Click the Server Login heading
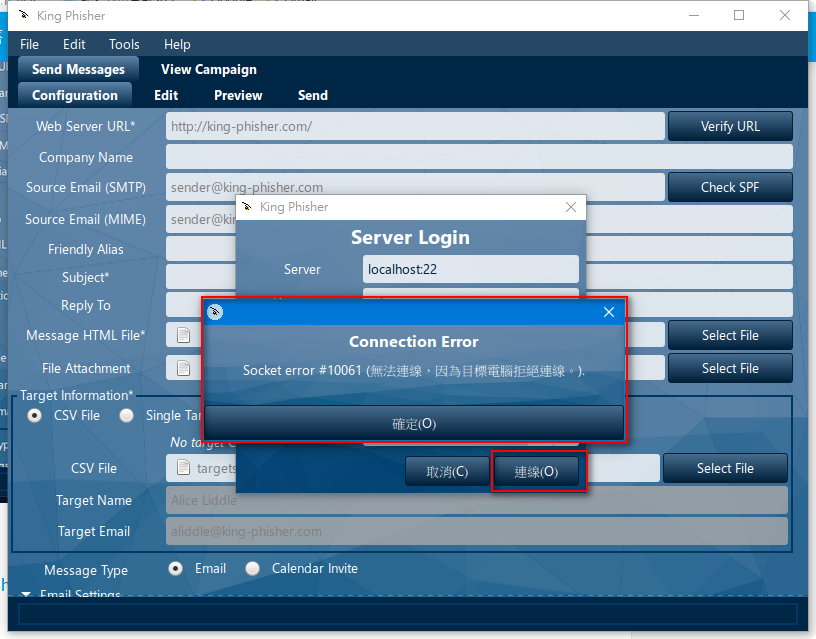This screenshot has height=639, width=816. 411,237
